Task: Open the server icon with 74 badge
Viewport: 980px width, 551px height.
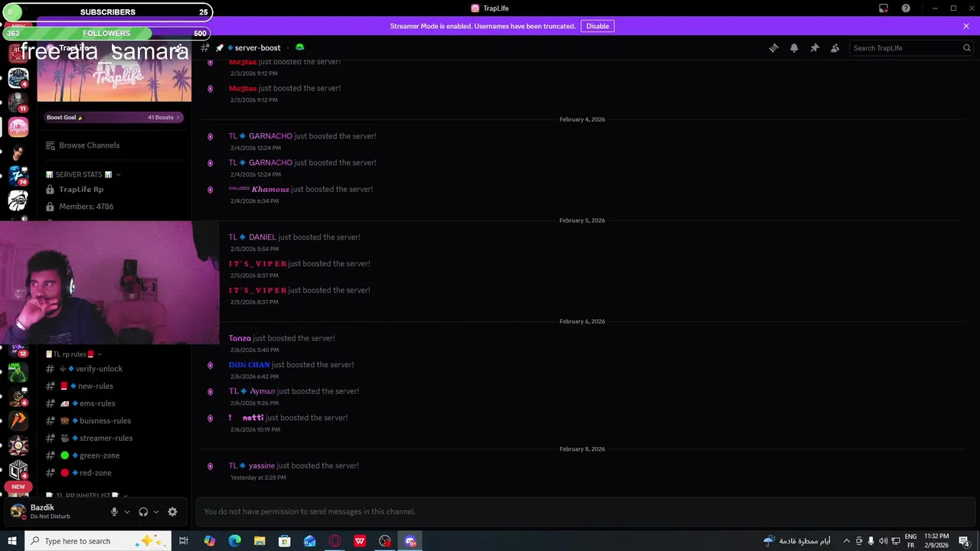Action: pyautogui.click(x=18, y=175)
